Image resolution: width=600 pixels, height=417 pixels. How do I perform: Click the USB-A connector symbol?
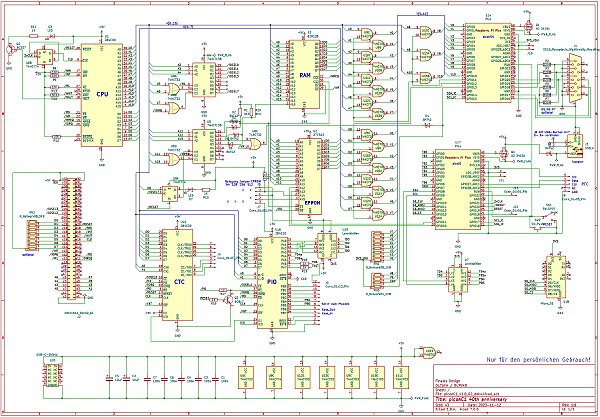click(x=576, y=145)
